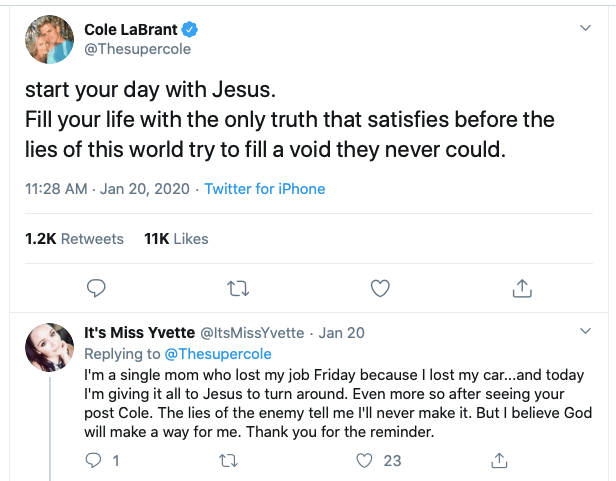Open Cole LaBrant's profile picture
The height and width of the screenshot is (481, 616).
tap(46, 40)
